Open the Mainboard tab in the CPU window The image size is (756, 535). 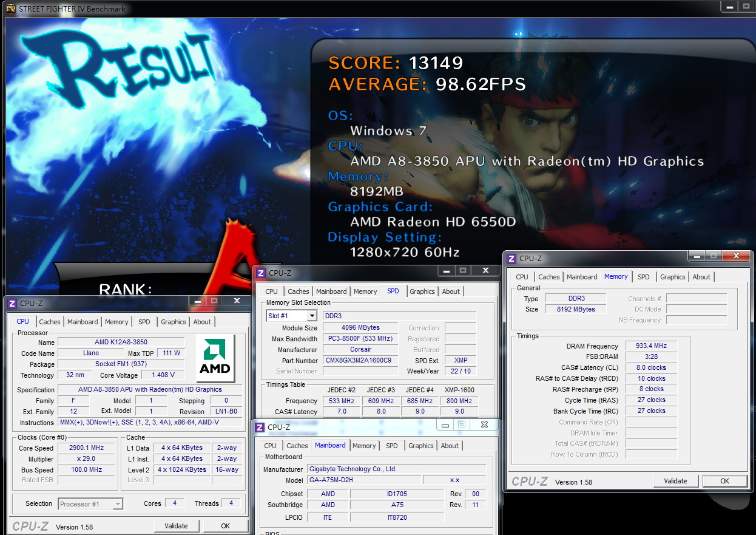point(83,322)
